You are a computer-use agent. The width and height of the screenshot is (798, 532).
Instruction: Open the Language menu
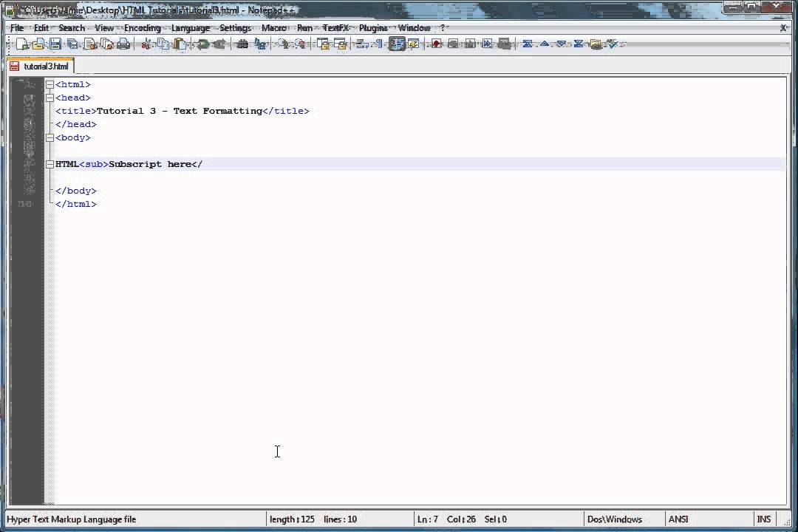click(x=191, y=28)
